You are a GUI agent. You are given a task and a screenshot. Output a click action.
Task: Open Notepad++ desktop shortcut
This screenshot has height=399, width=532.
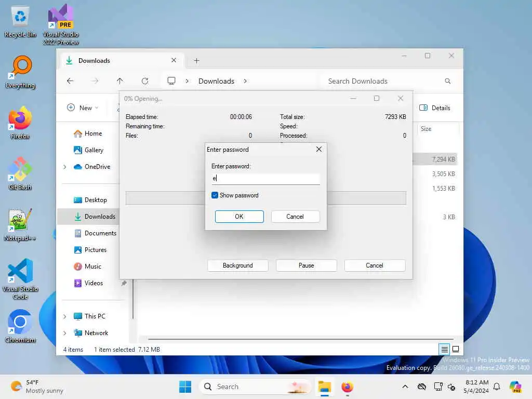(x=20, y=224)
